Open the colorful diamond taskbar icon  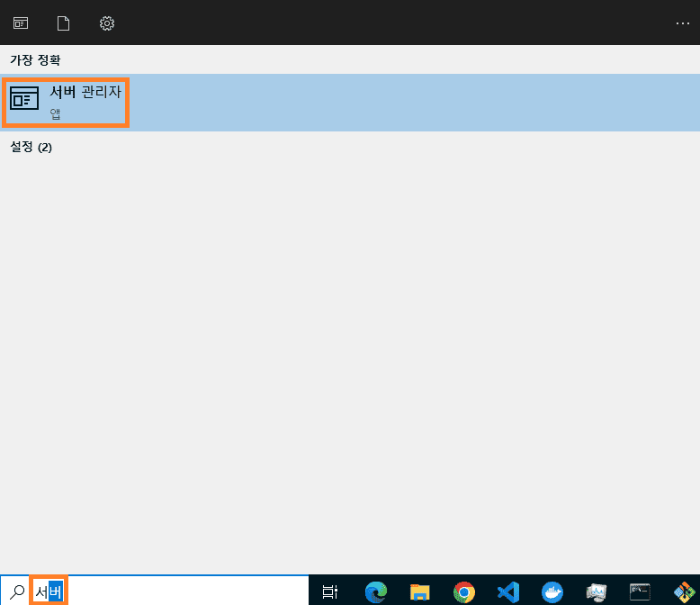coord(684,592)
